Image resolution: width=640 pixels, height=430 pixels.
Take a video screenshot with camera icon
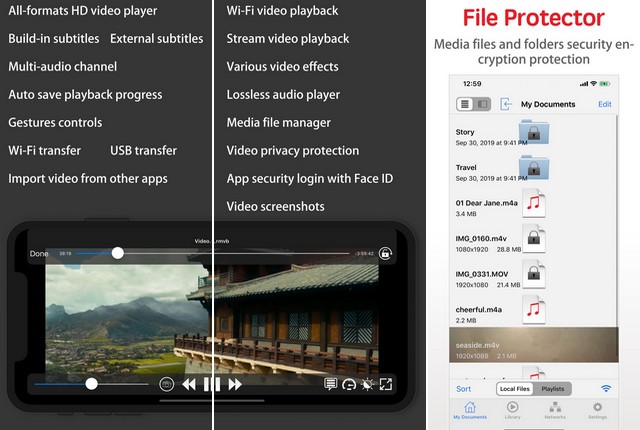point(166,384)
